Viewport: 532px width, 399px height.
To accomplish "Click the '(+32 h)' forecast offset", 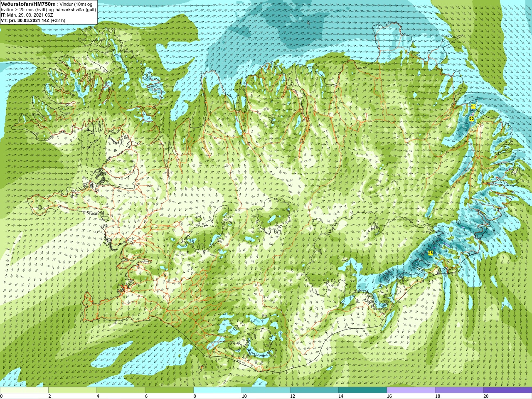I will [x=58, y=20].
